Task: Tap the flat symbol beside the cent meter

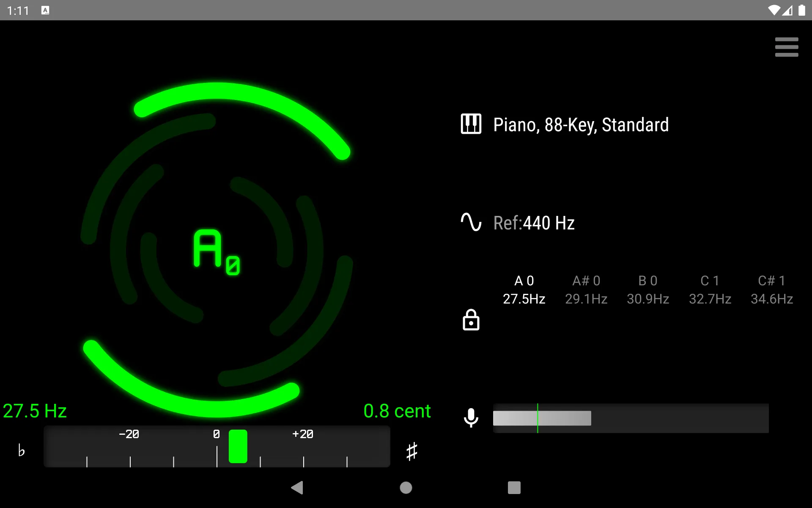Action: 21,450
